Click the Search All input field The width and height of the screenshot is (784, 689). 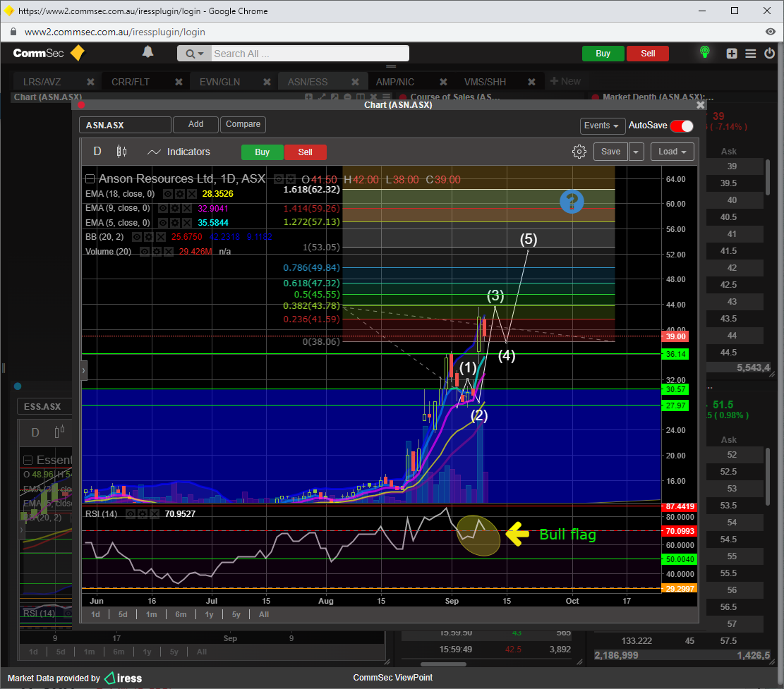309,54
